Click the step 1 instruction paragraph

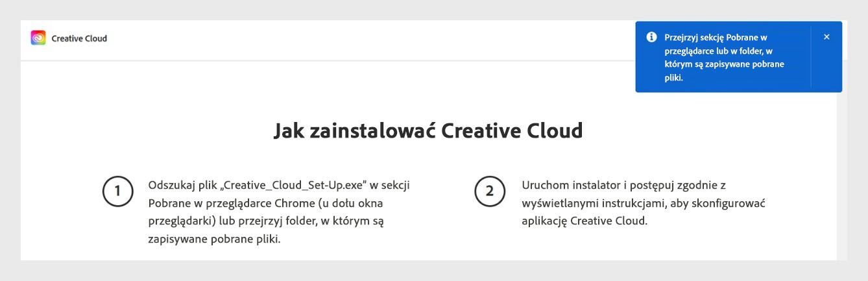(x=279, y=212)
